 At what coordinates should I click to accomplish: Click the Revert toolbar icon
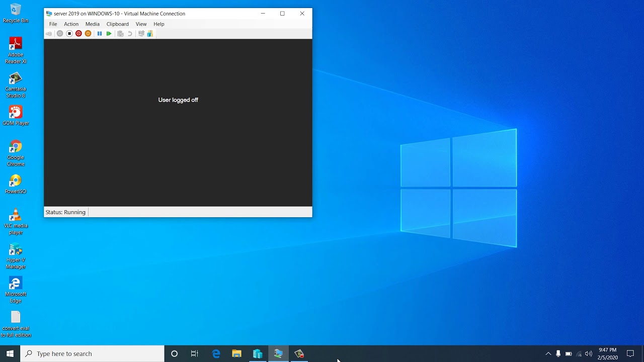coord(130,34)
